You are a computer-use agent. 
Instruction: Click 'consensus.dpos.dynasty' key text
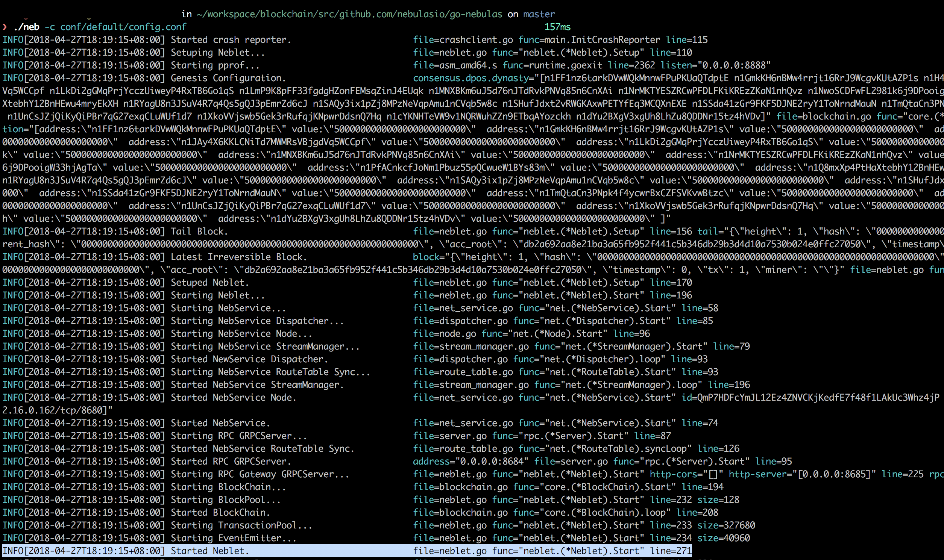(470, 78)
